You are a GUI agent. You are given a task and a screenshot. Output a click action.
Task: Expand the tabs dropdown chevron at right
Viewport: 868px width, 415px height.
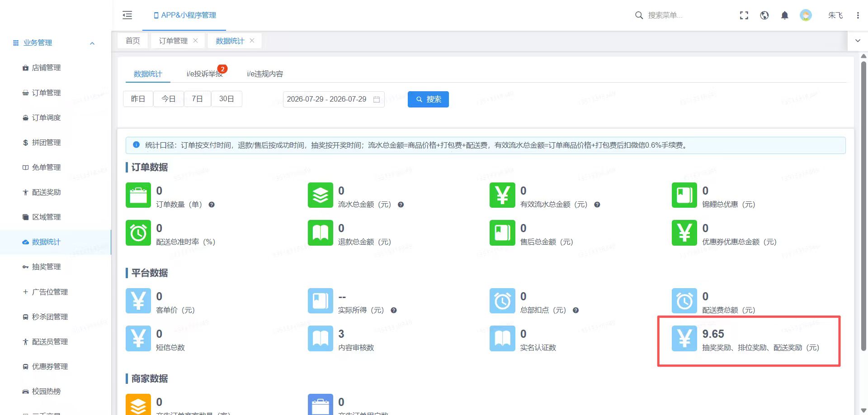pos(857,41)
